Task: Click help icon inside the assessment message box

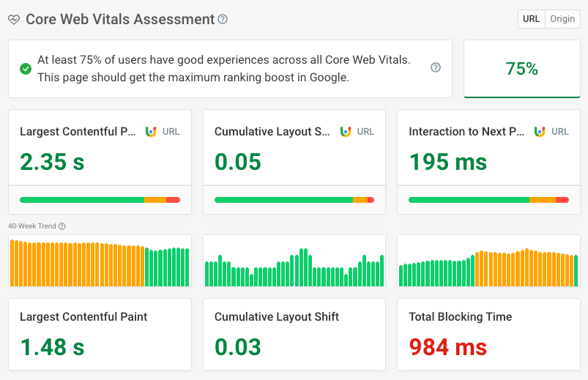Action: pyautogui.click(x=436, y=68)
